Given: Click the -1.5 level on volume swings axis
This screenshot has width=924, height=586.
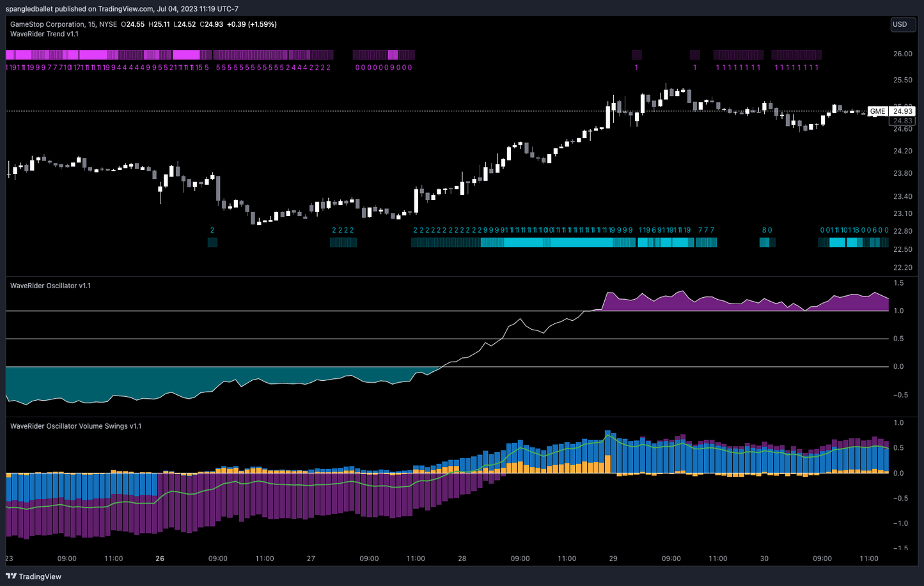Looking at the screenshot, I should pos(899,548).
